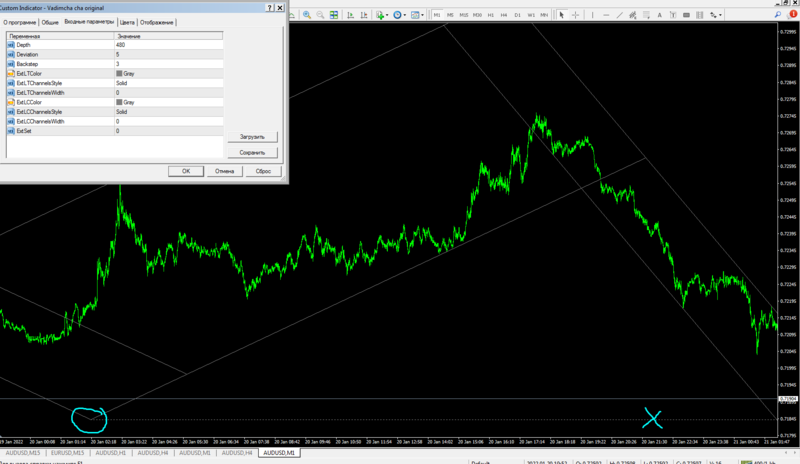This screenshot has height=464, width=800.
Task: Click the Zoom In magnifier icon
Action: coord(307,15)
